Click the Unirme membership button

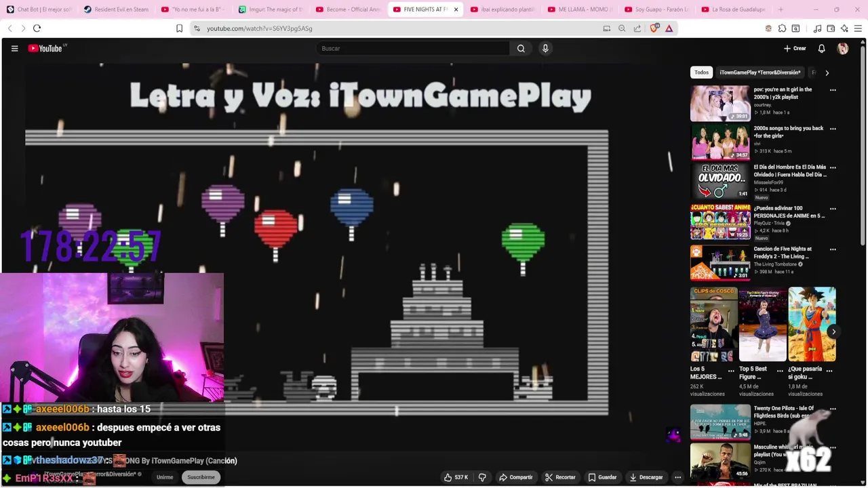(165, 477)
